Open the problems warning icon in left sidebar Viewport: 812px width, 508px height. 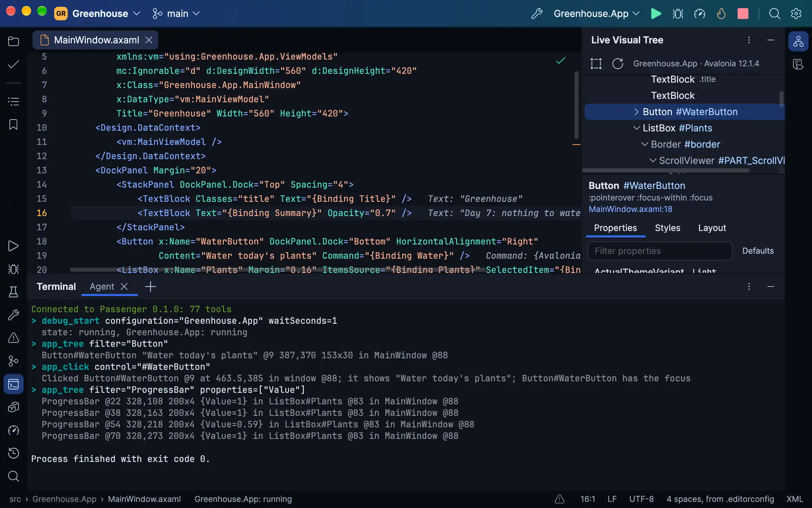click(13, 338)
